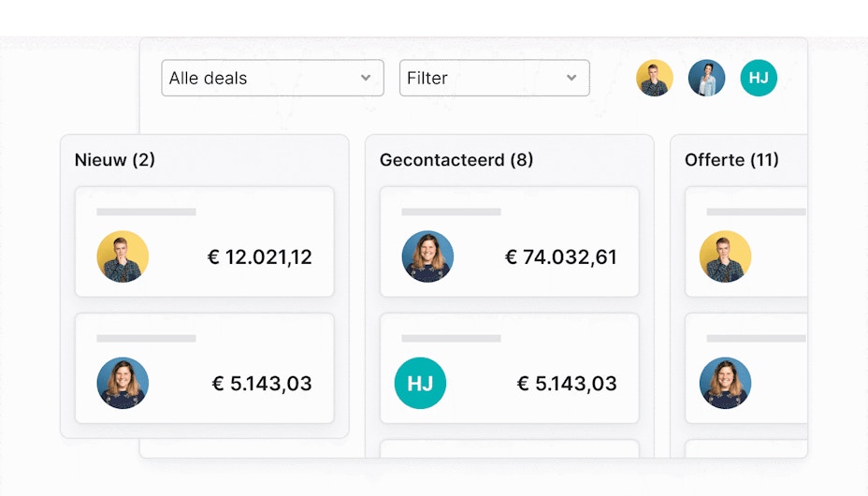Select the Nieuw (2) column header

pyautogui.click(x=115, y=160)
